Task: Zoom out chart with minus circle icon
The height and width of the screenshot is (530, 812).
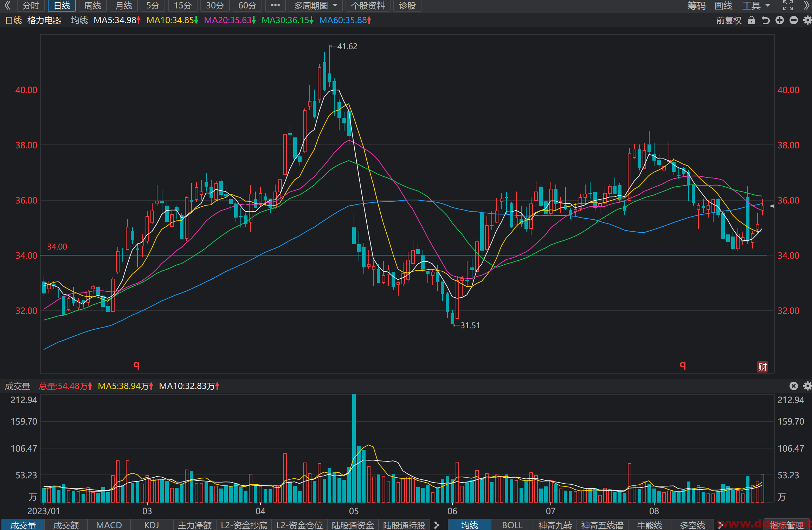Action: (794, 20)
